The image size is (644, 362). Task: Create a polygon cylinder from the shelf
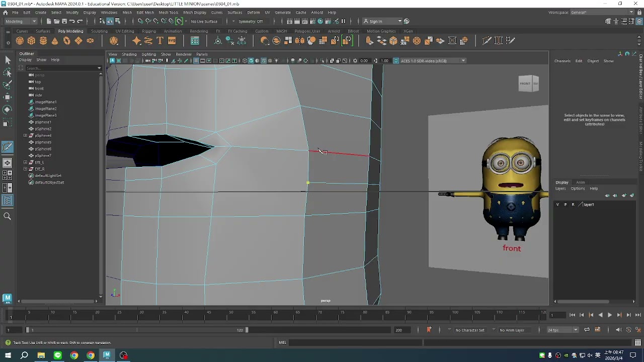point(43,41)
